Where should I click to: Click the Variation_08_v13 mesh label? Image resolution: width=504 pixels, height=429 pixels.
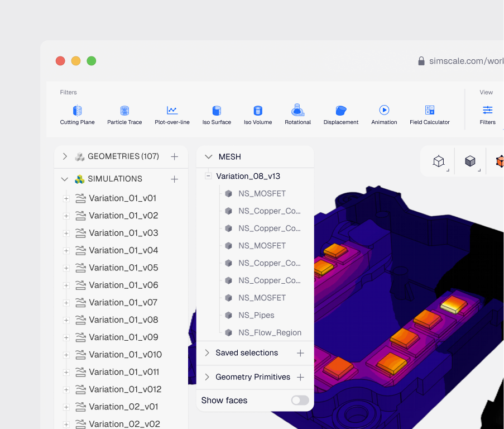point(248,176)
